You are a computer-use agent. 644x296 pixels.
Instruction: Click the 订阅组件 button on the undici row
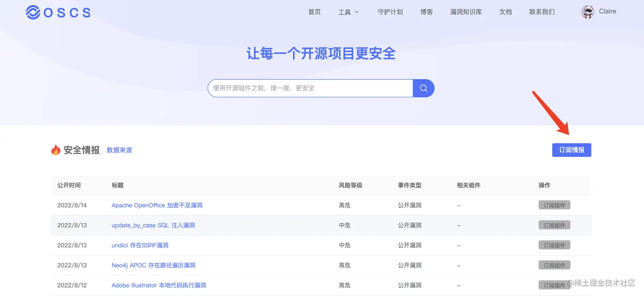tap(554, 245)
